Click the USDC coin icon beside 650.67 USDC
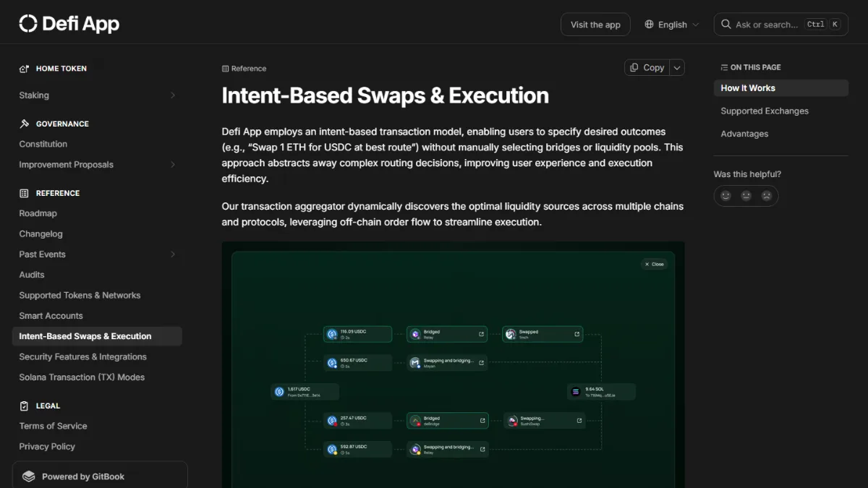 [x=331, y=363]
